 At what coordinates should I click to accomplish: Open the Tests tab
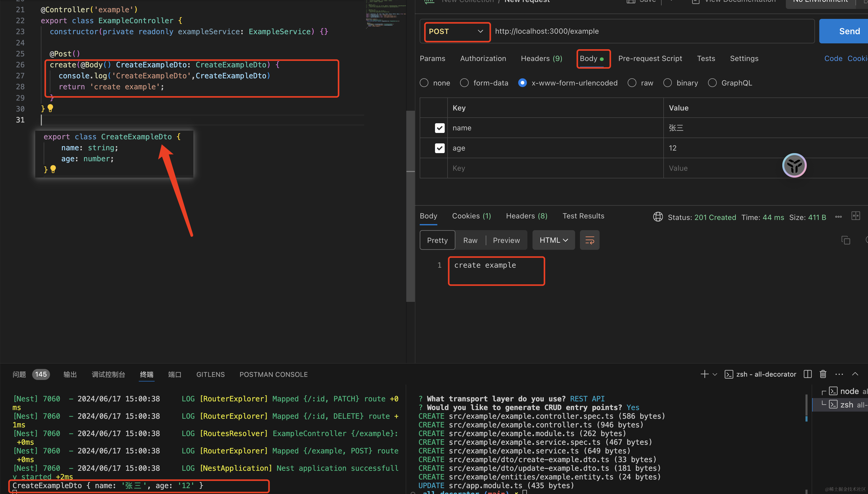(x=706, y=59)
